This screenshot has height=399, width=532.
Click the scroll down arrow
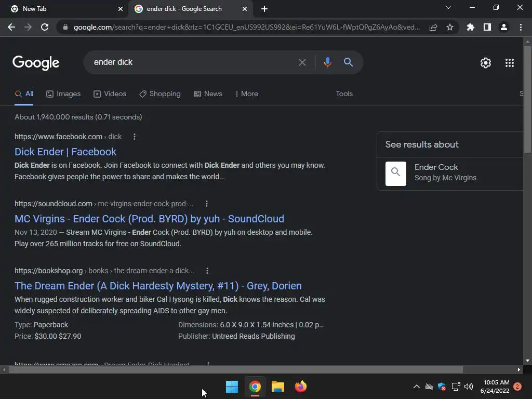527,361
